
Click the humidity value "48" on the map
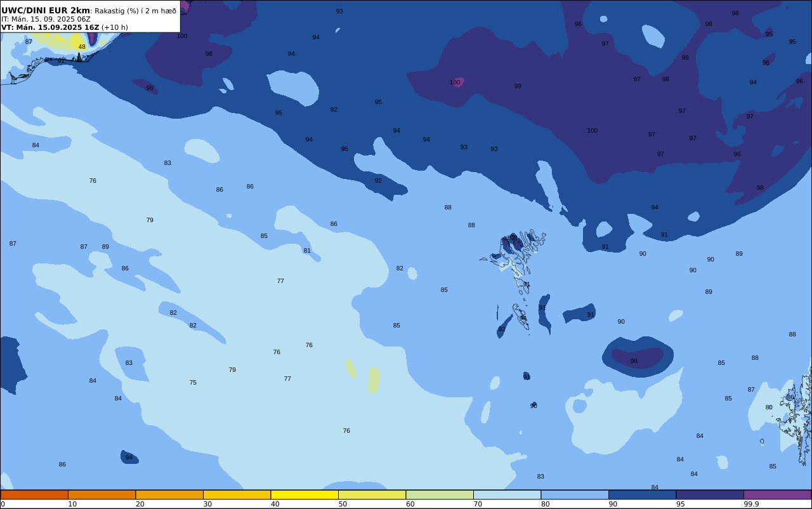click(82, 47)
